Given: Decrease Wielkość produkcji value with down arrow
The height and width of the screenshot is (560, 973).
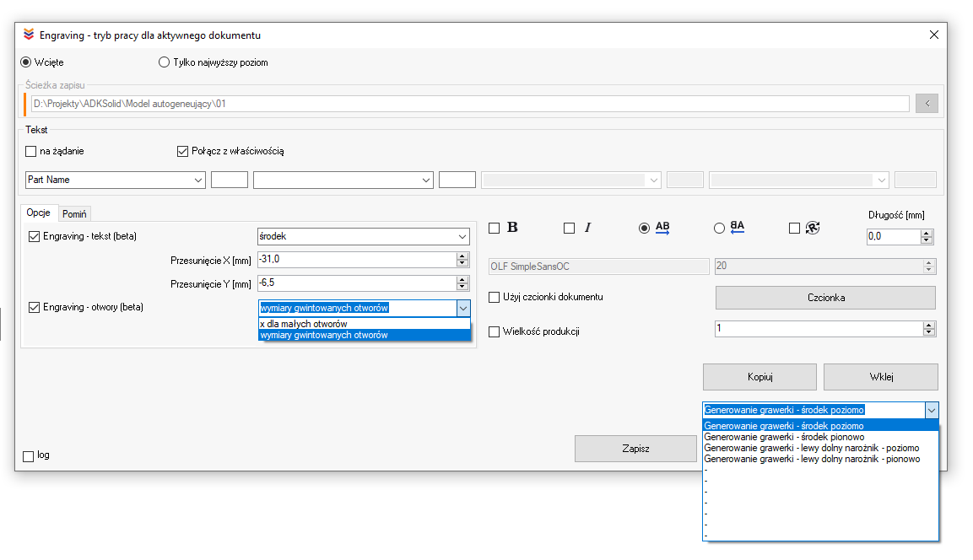Looking at the screenshot, I should click(928, 332).
